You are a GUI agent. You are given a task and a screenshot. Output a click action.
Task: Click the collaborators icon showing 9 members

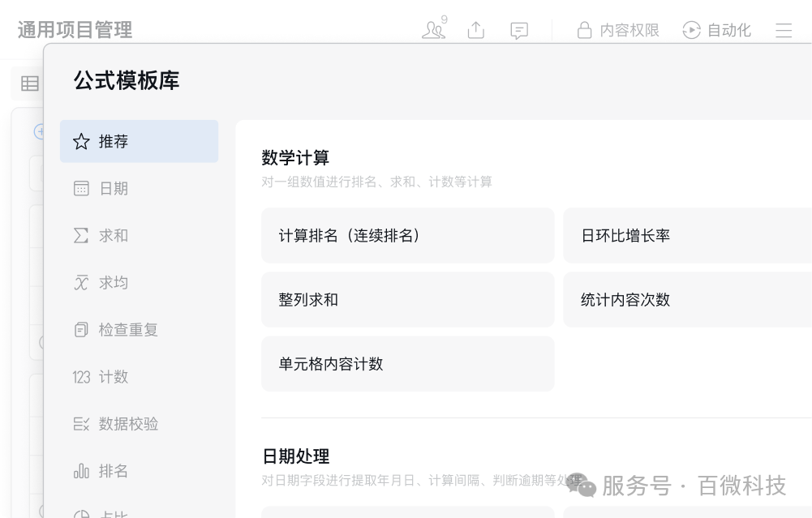pyautogui.click(x=434, y=30)
